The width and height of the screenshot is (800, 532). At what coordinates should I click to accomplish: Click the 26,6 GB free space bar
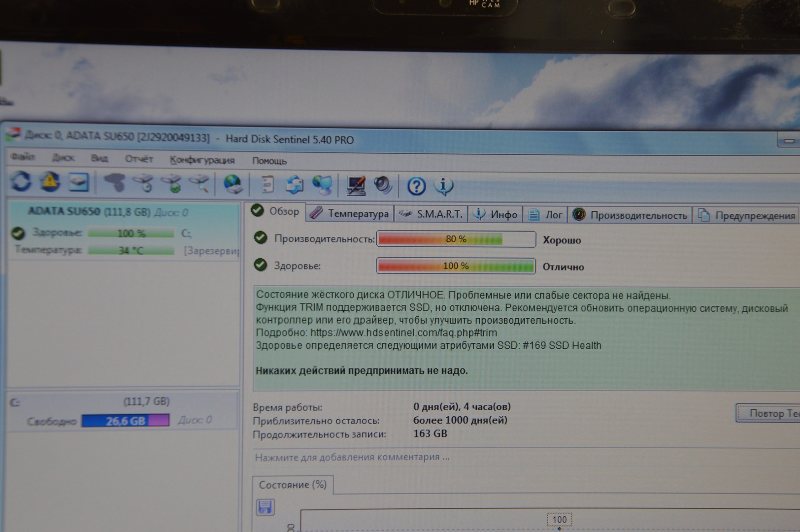(125, 420)
